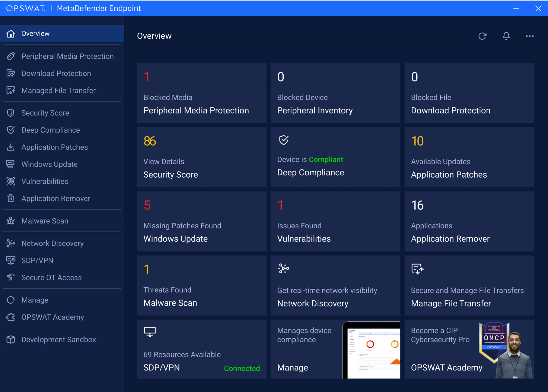
Task: Click the Malware Scan bug icon in sidebar
Action: point(11,221)
